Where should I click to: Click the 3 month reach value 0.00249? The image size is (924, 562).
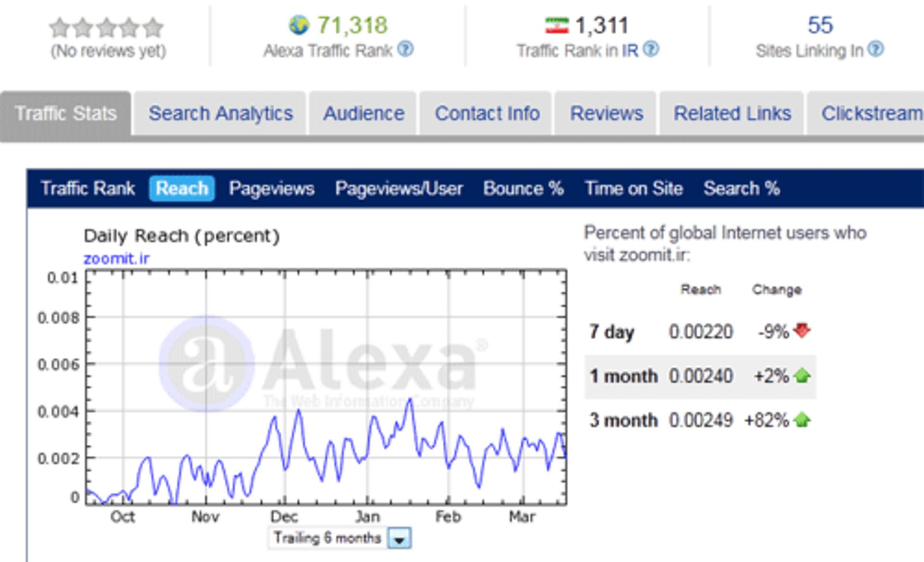click(701, 420)
